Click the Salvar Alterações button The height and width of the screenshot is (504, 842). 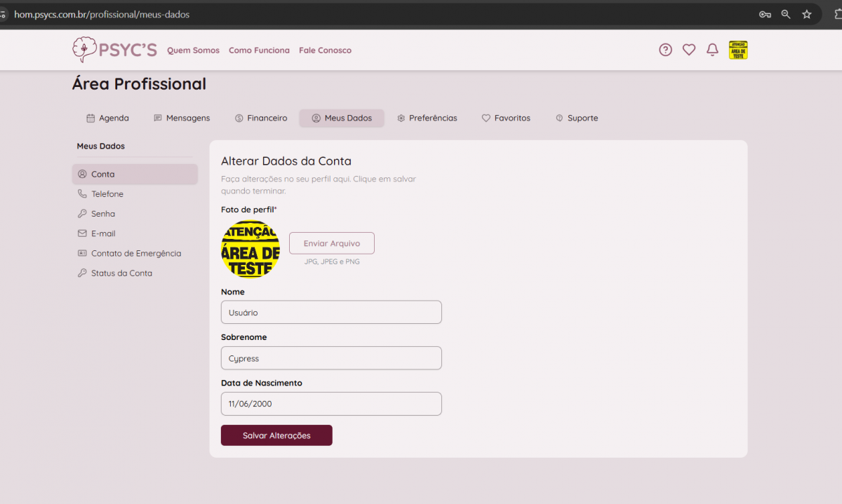(276, 435)
